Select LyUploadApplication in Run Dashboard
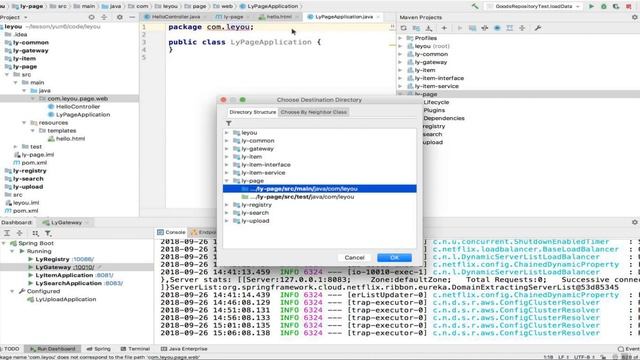 pyautogui.click(x=62, y=299)
